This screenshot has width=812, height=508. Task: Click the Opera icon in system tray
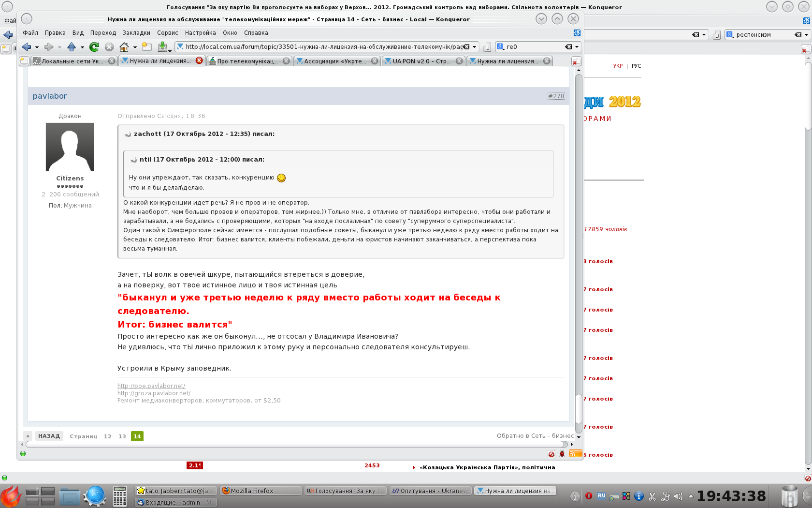pos(589,496)
